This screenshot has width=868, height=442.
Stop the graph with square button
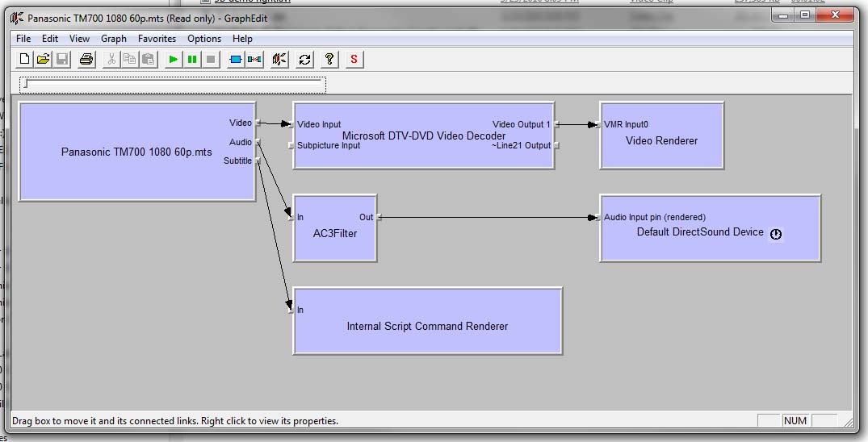pyautogui.click(x=211, y=59)
